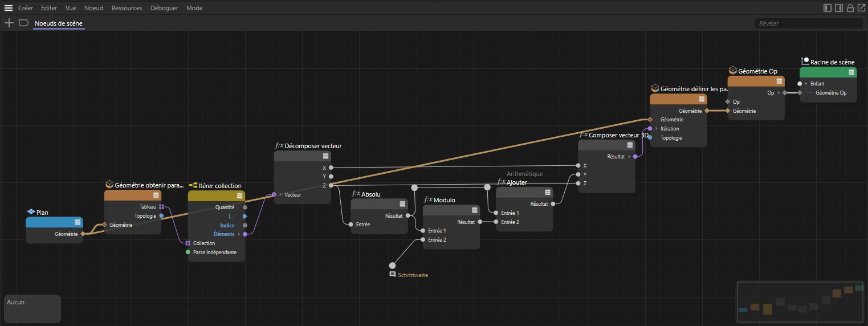Expand the Vecteur input on Décomposer vecteur
This screenshot has height=326, width=868.
280,194
